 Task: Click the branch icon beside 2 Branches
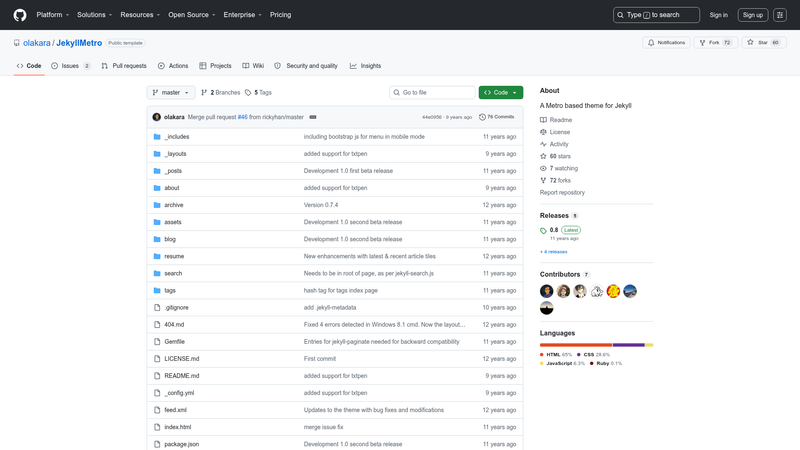(204, 92)
